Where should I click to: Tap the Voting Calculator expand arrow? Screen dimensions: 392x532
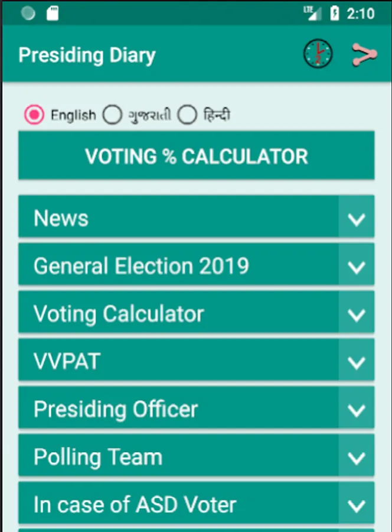click(357, 314)
